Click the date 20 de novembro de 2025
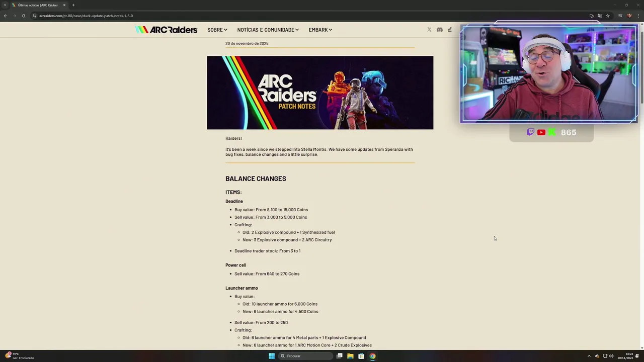644x362 pixels. pyautogui.click(x=247, y=43)
